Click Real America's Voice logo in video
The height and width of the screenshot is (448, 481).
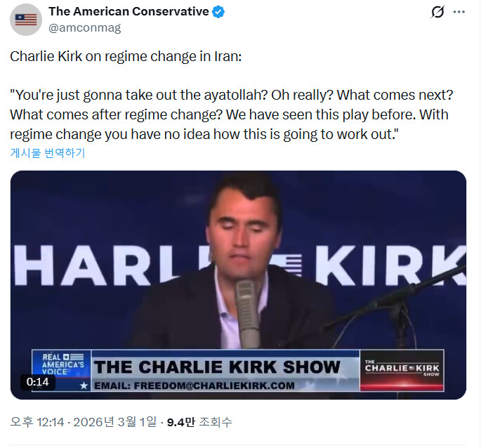tap(62, 364)
